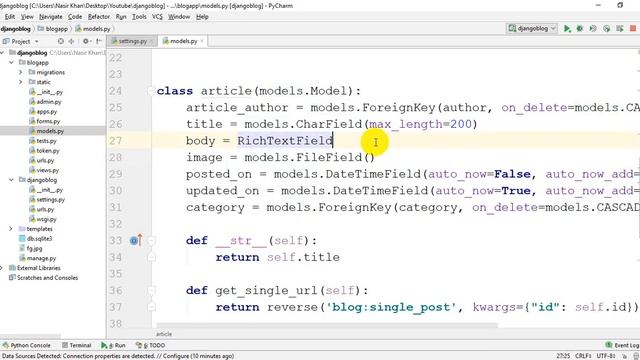Switch to the models.py editor tab
640x360 pixels.
(x=183, y=41)
